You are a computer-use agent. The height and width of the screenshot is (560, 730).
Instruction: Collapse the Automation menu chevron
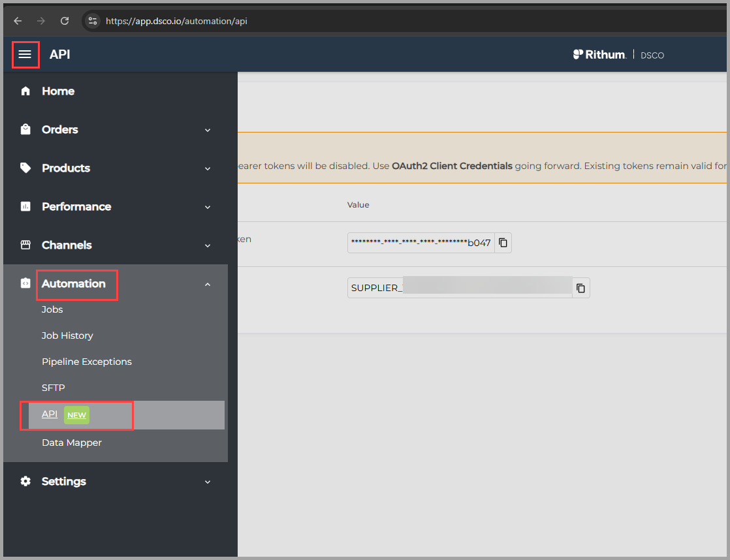click(208, 285)
